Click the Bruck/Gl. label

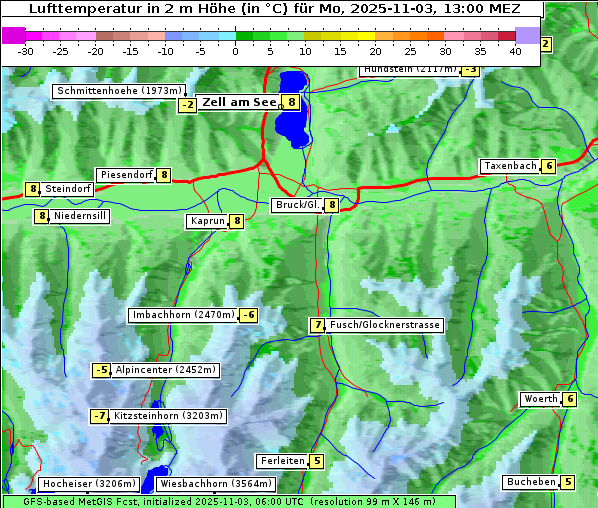297,205
